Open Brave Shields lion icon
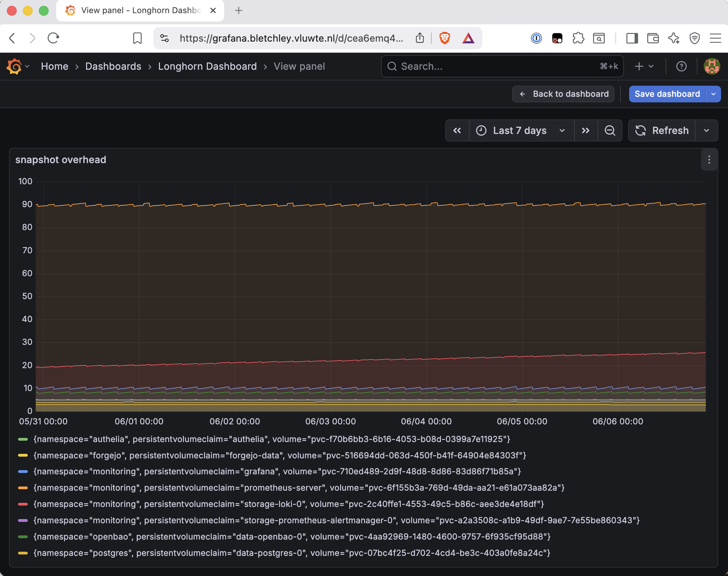The height and width of the screenshot is (576, 728). coord(445,38)
